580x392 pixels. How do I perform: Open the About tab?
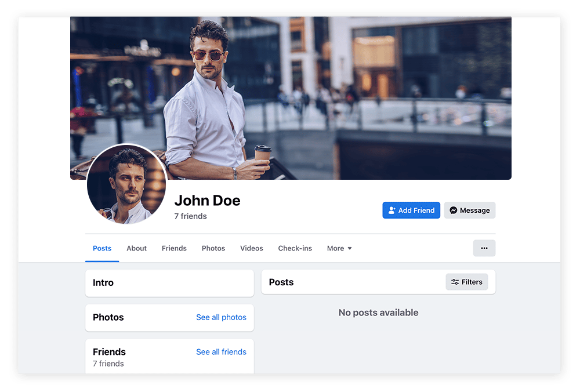[x=136, y=249]
